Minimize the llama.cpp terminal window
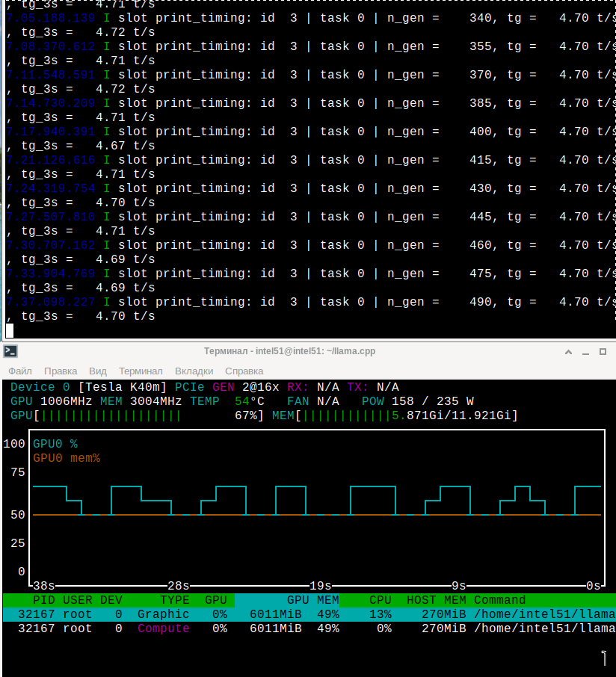This screenshot has height=677, width=616. point(586,352)
